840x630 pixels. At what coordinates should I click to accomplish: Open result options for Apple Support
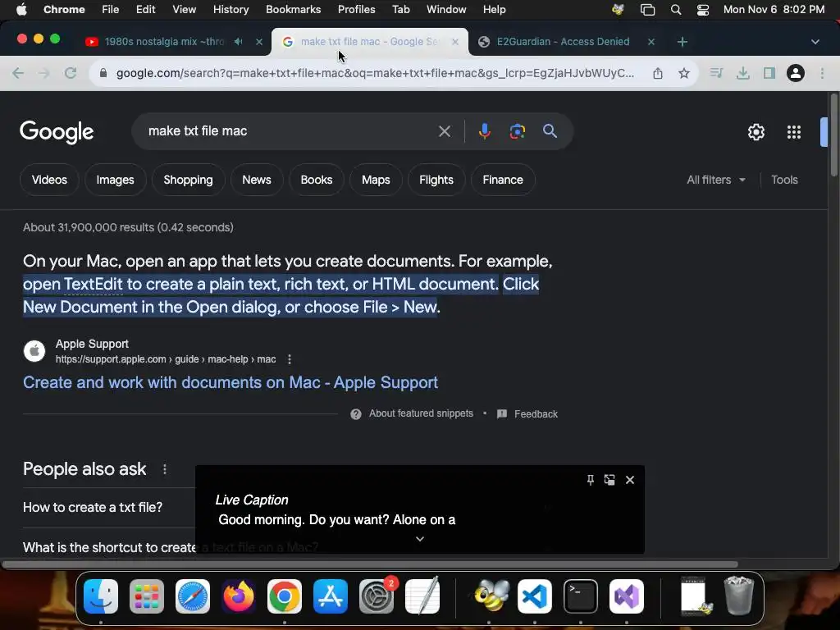pos(290,359)
